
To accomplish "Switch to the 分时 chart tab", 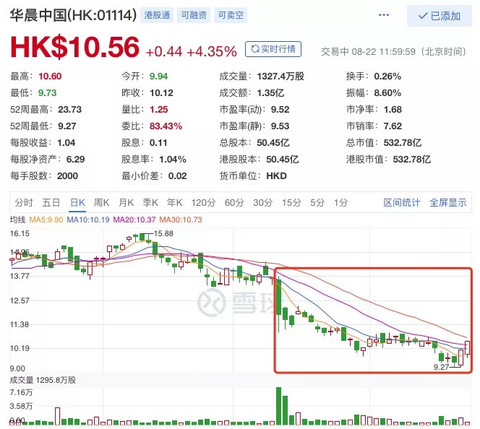I will coord(24,202).
